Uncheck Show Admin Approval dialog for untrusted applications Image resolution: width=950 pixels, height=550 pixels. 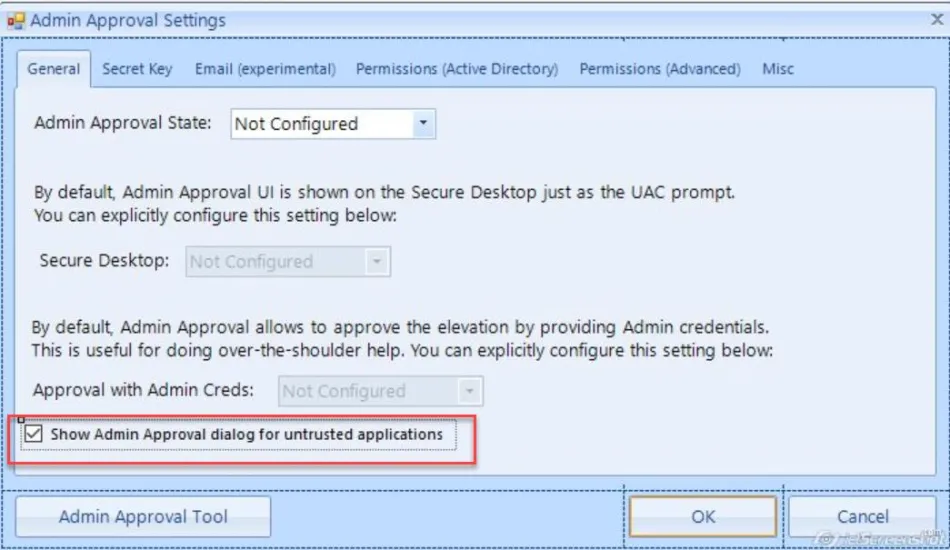(35, 435)
